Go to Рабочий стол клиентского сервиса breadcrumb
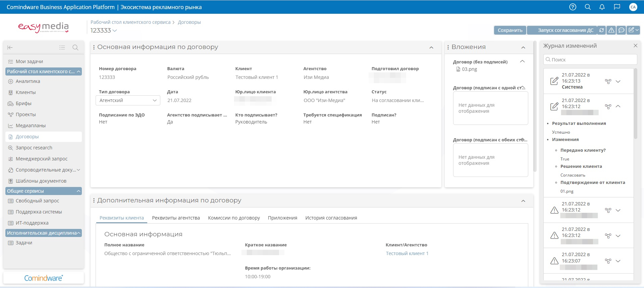Screen dimensions: 644x288 [130, 22]
